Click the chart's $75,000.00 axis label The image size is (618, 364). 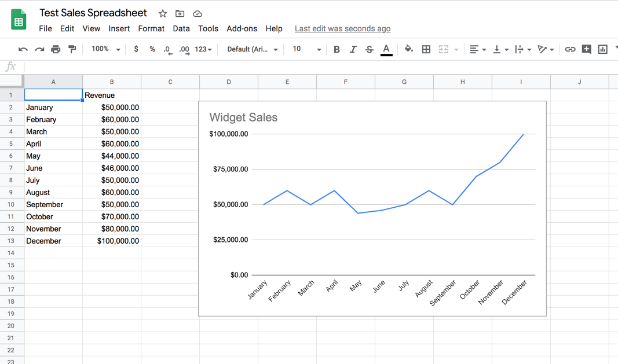[231, 169]
